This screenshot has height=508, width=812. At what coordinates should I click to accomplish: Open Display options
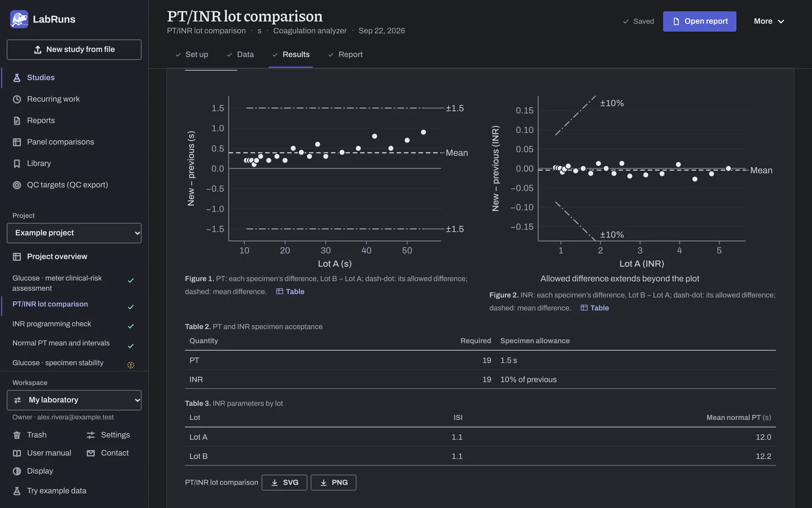click(x=33, y=471)
